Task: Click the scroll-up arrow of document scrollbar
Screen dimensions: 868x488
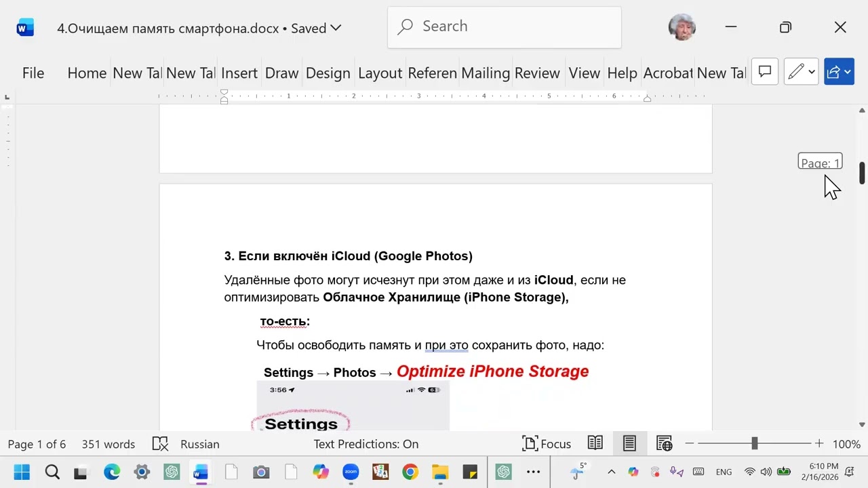Action: pos(862,110)
